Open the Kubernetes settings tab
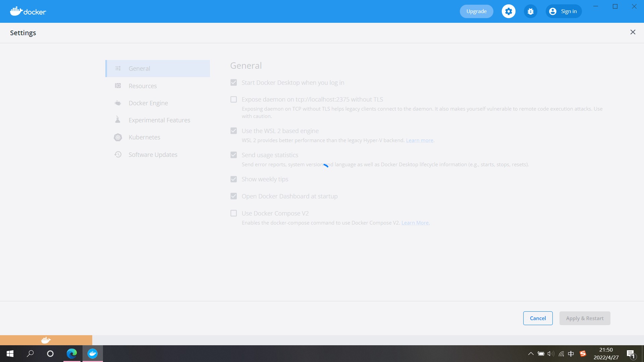The height and width of the screenshot is (362, 644). [x=158, y=137]
